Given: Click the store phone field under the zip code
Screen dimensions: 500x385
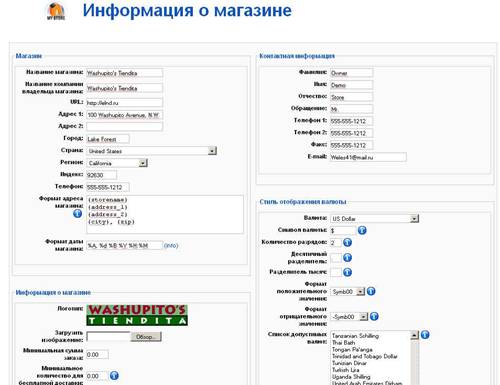Looking at the screenshot, I should pos(108,187).
